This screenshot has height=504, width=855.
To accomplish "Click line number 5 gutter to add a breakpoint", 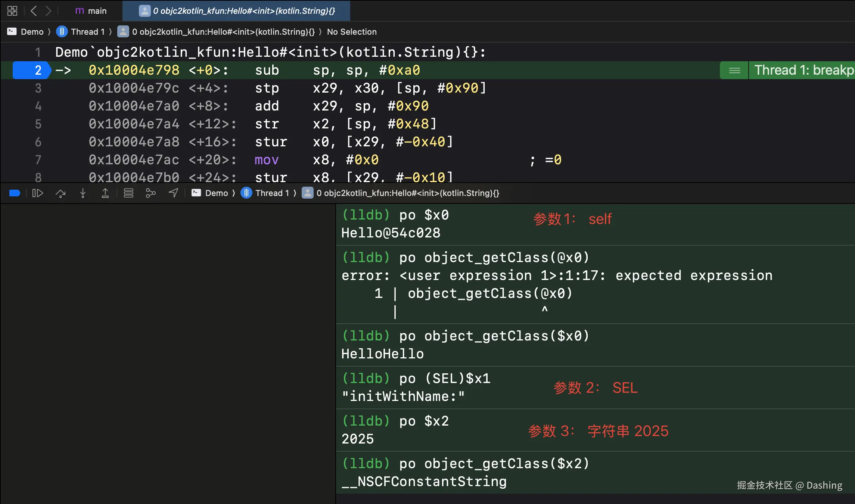I will pos(38,124).
